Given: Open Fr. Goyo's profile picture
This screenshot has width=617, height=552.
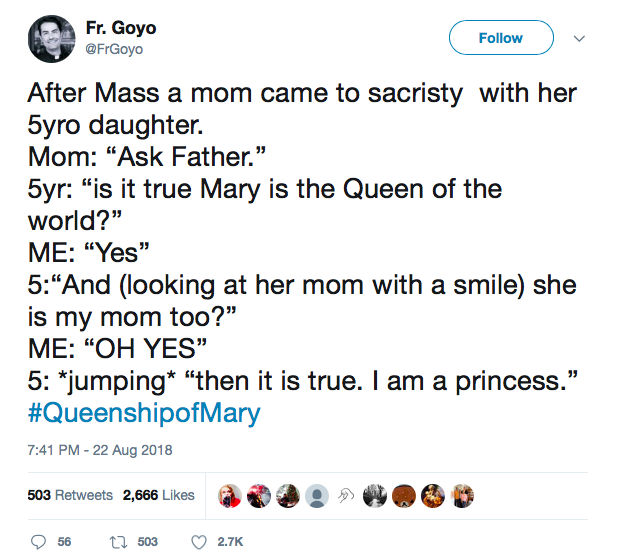Looking at the screenshot, I should click(45, 39).
